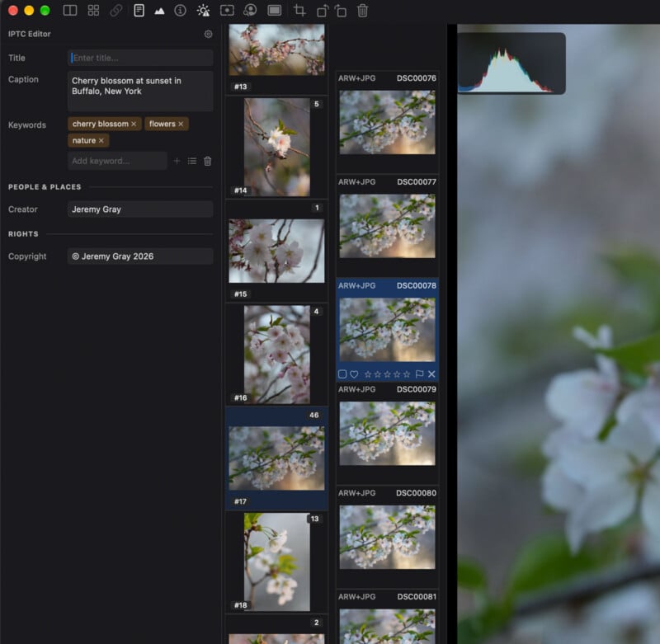Click the 'RIGHTS' section header

coord(23,234)
